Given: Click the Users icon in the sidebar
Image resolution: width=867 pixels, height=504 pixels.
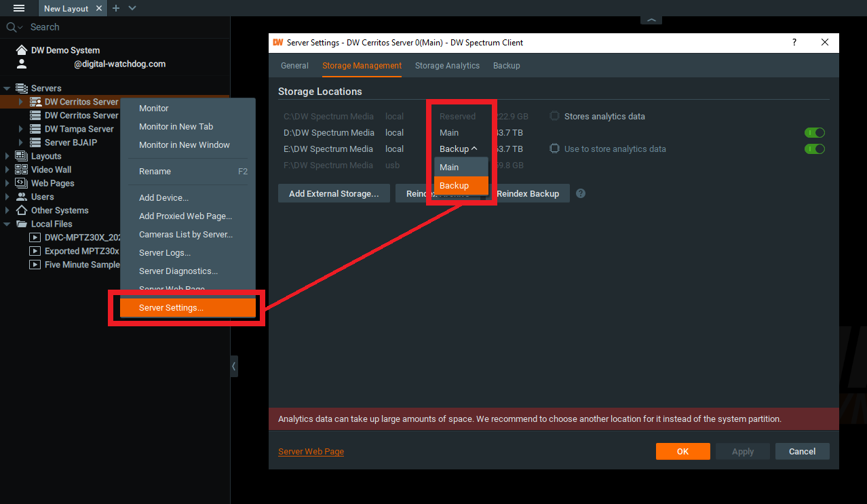Looking at the screenshot, I should click(21, 196).
